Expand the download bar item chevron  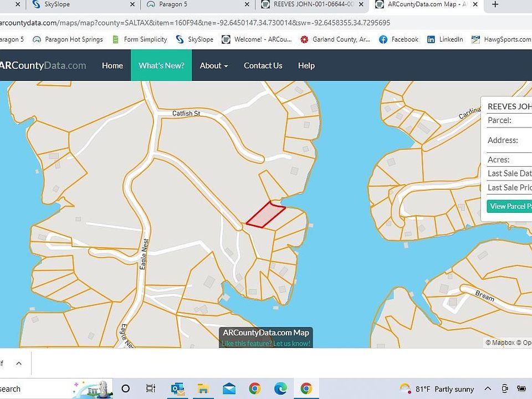coord(18,364)
